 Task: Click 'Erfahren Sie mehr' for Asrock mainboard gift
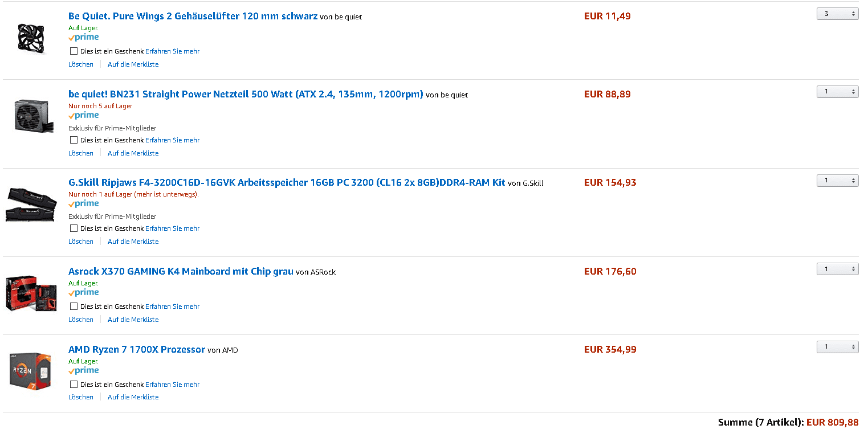172,307
